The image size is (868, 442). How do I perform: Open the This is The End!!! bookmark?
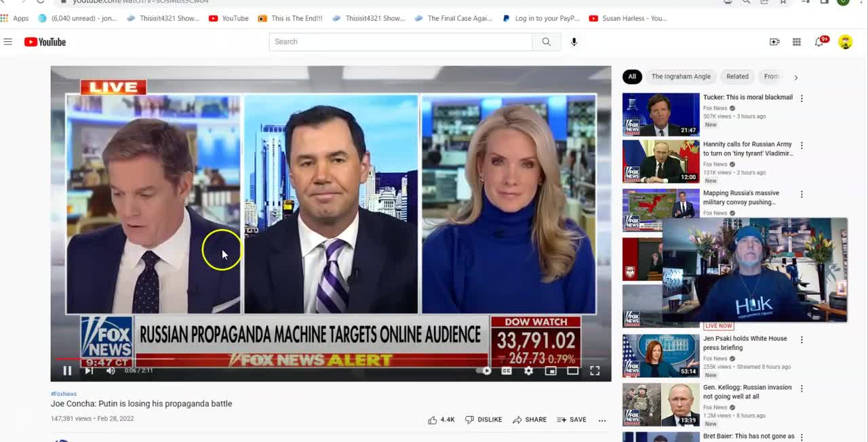pos(290,18)
